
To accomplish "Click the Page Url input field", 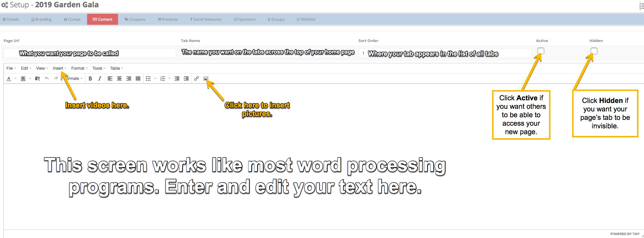I will click(90, 53).
